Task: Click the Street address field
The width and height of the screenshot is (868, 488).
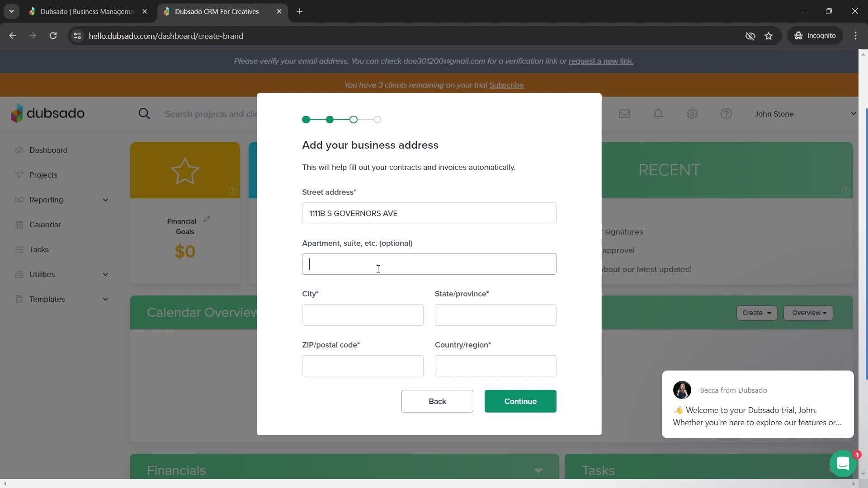Action: click(429, 213)
